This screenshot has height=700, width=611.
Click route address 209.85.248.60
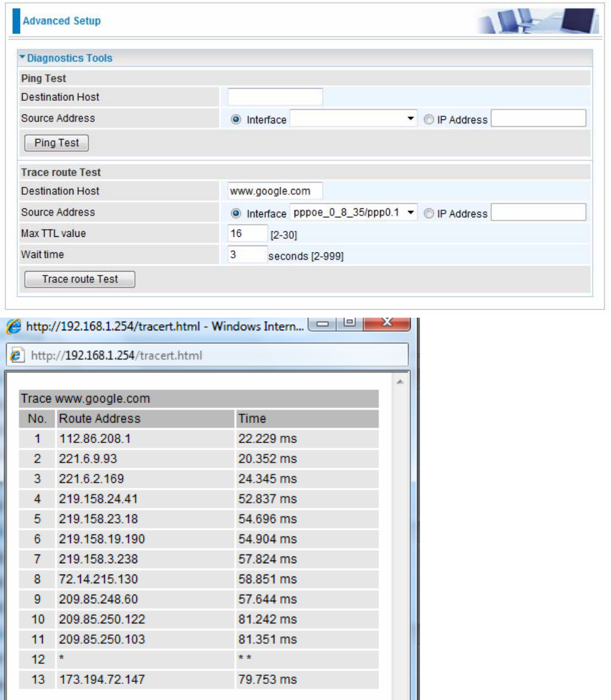[x=98, y=599]
